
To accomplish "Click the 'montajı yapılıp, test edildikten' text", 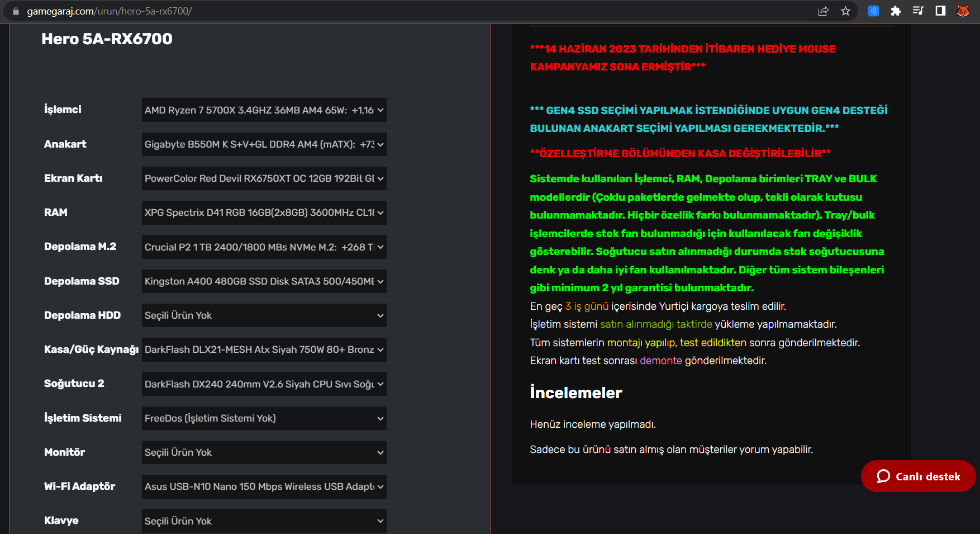I will pyautogui.click(x=677, y=342).
